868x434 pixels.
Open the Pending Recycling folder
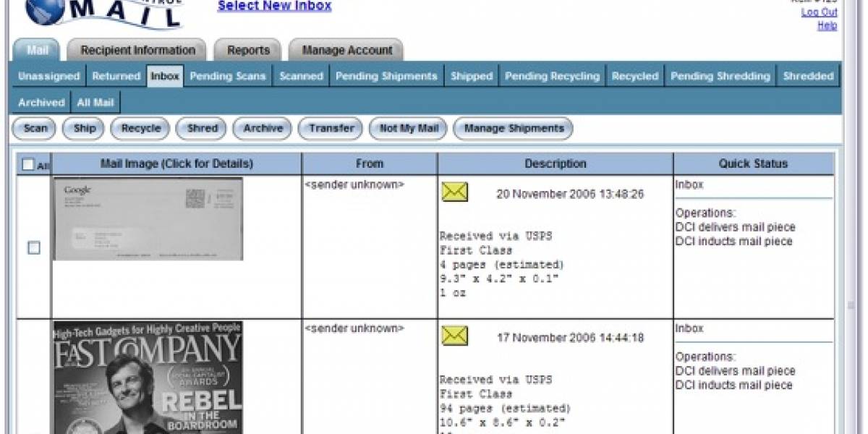pos(553,76)
